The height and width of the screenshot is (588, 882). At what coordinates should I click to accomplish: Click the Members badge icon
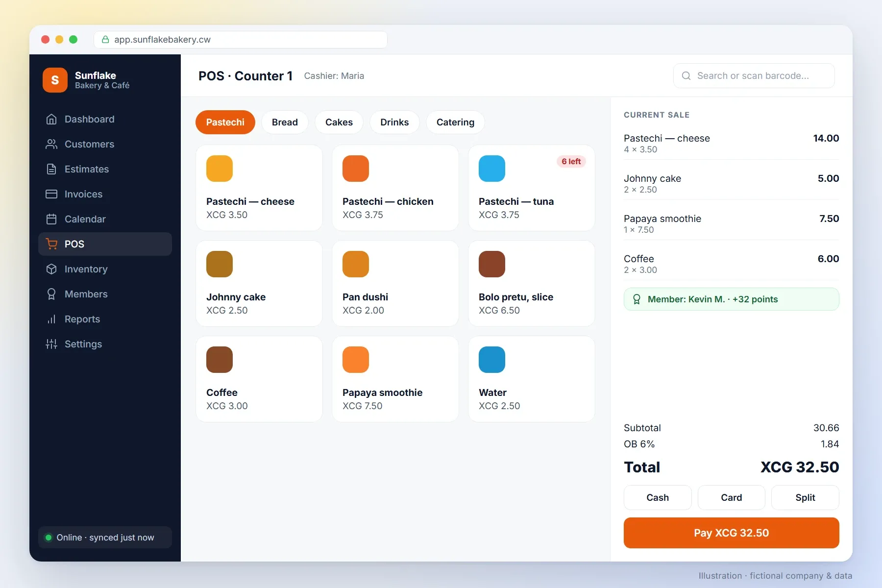click(x=51, y=294)
